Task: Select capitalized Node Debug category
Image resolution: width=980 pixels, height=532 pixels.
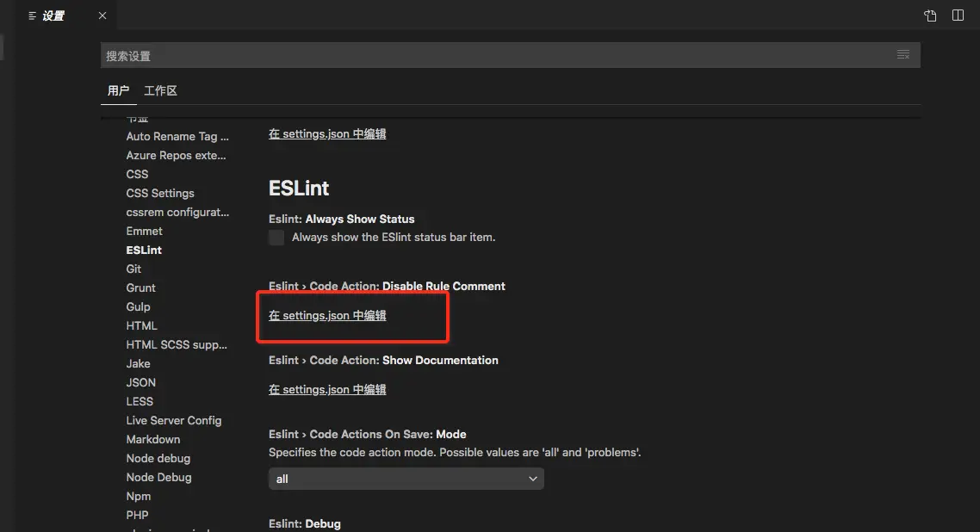Action: [158, 477]
